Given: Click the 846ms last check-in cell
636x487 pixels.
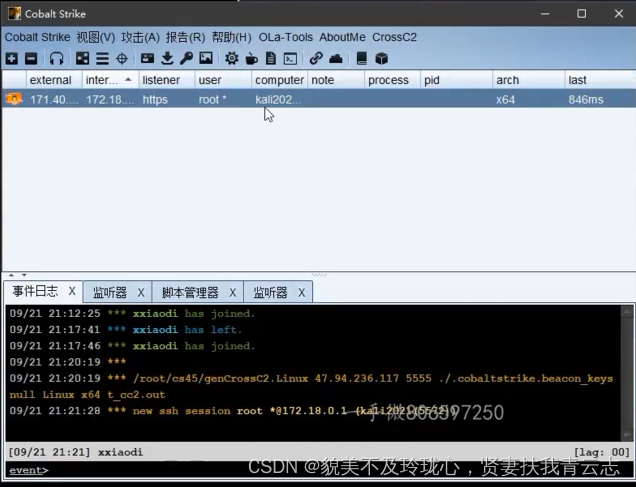Looking at the screenshot, I should (x=600, y=99).
